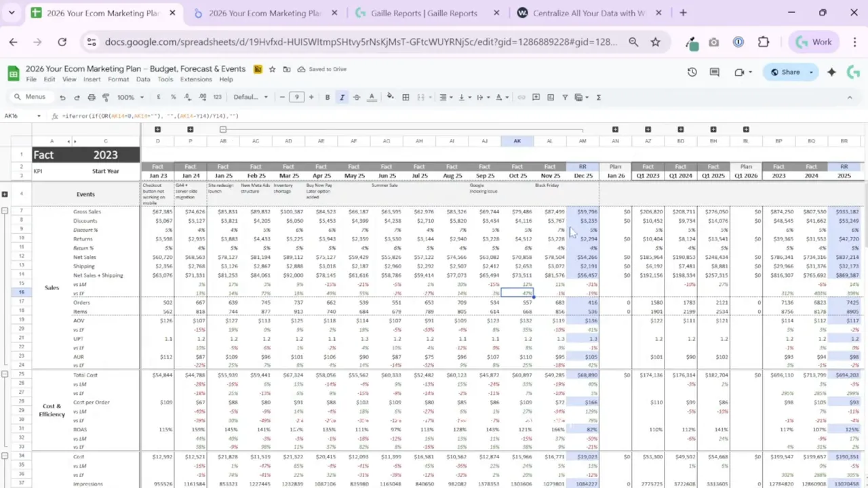The image size is (868, 488).
Task: Click the percent format icon
Action: coord(174,97)
